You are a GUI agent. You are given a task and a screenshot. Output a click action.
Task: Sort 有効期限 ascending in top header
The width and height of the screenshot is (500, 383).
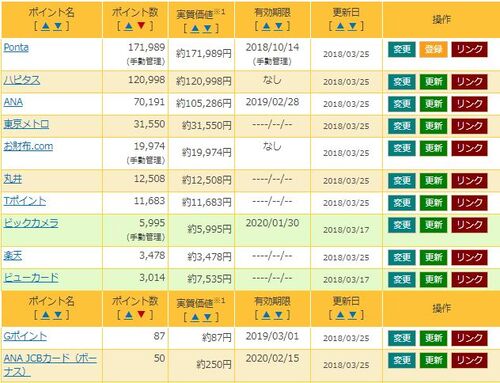pyautogui.click(x=266, y=26)
